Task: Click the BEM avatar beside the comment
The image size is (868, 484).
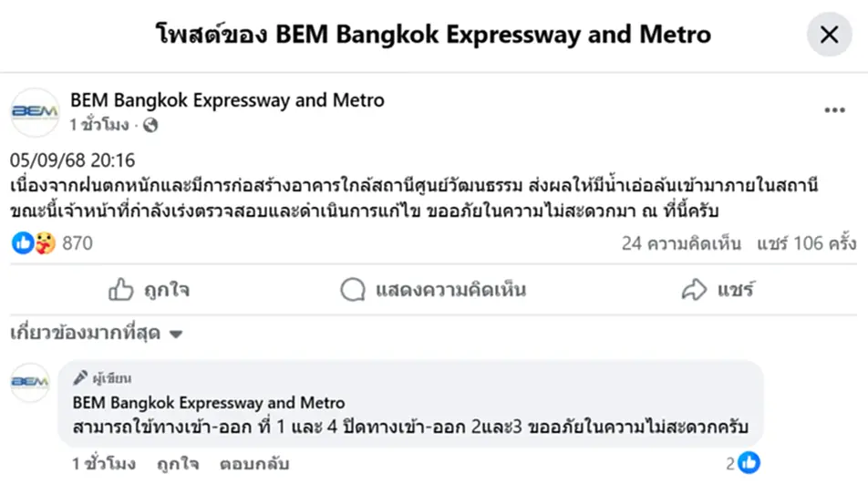Action: (x=30, y=382)
